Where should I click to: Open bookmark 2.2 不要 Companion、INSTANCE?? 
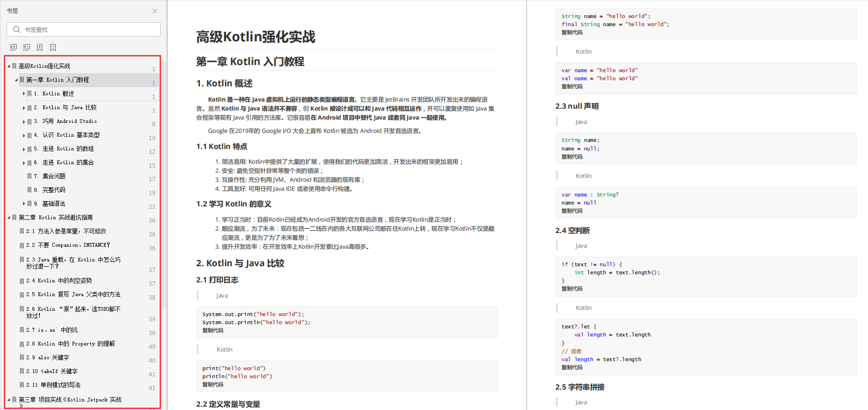68,245
